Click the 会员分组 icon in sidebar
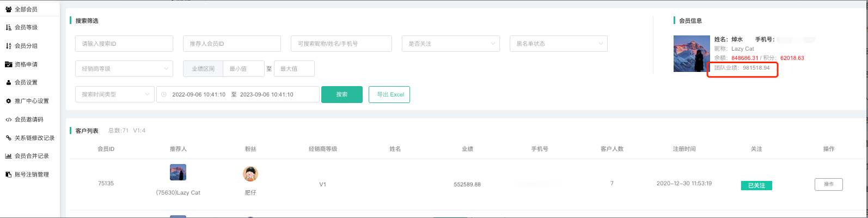The image size is (868, 218). [9, 46]
